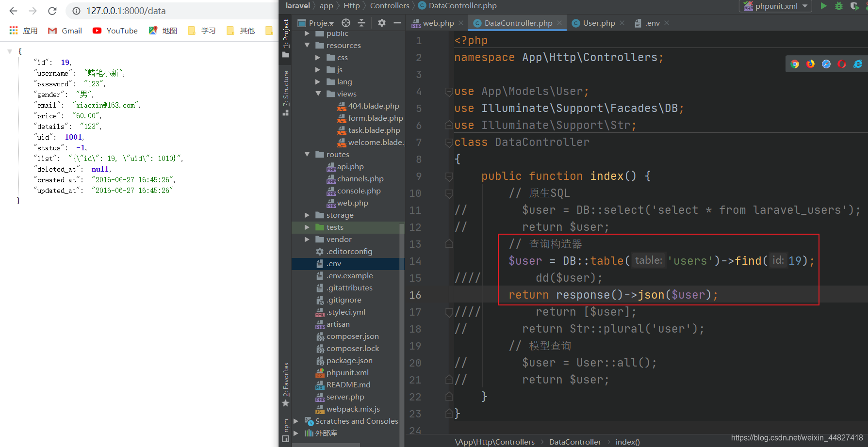Open in Firefox browser icon in editor
Image resolution: width=868 pixels, height=447 pixels.
click(810, 64)
